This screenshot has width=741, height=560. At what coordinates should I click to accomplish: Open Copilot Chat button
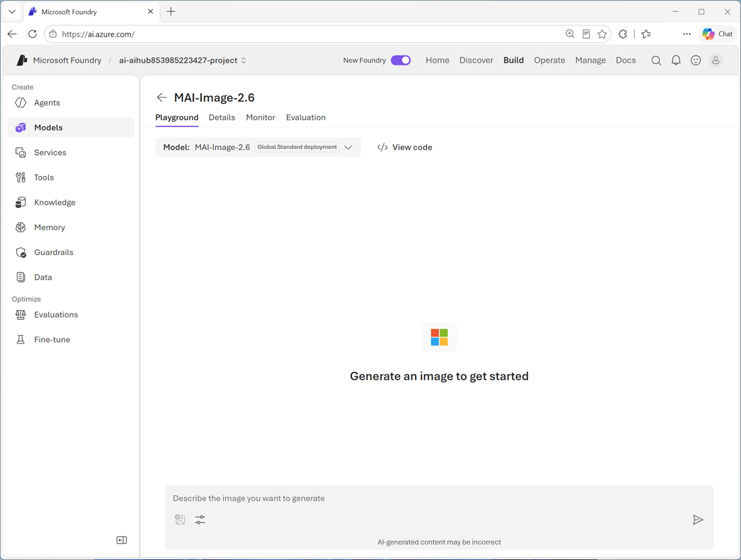coord(718,34)
